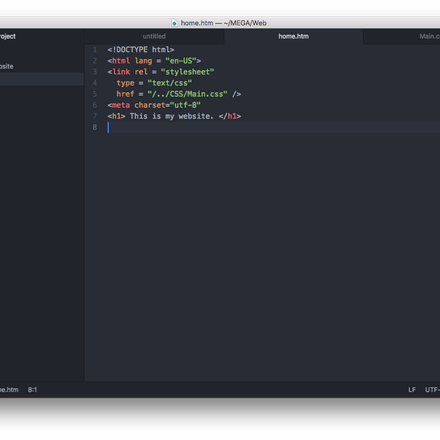Screen dimensions: 440x440
Task: Click the "/../CSS/Main.css" path string
Action: pos(187,94)
